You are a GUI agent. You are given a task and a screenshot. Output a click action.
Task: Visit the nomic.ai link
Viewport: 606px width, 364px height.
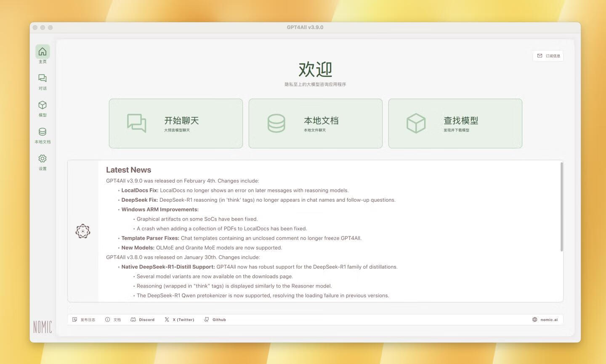tap(549, 320)
